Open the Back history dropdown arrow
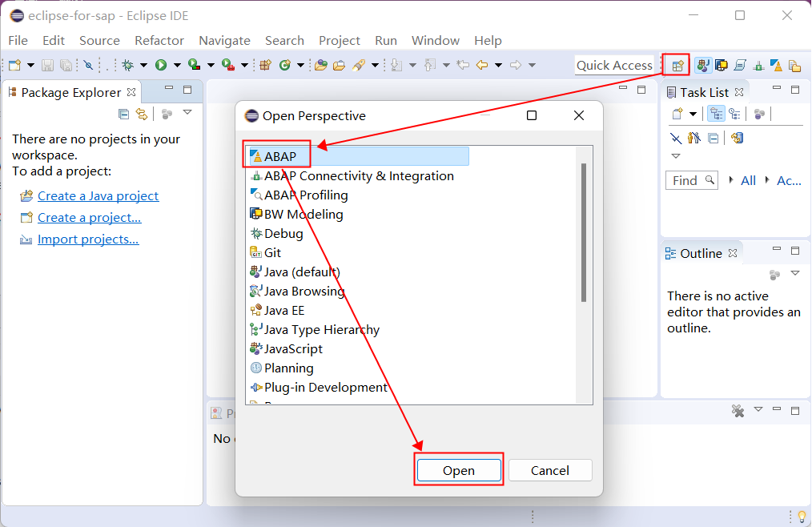 (498, 66)
